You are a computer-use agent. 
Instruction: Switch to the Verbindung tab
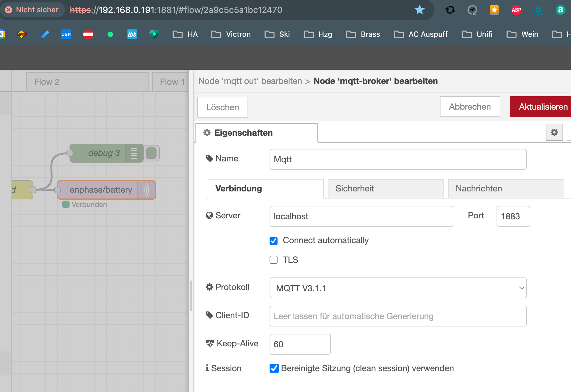point(266,189)
